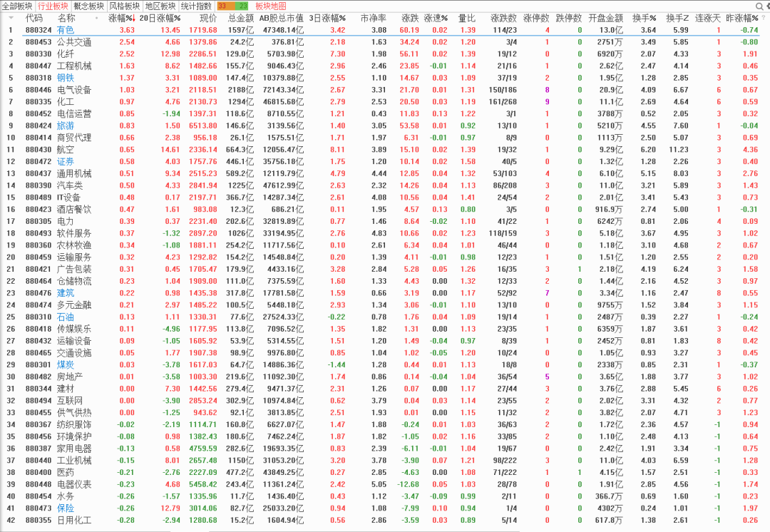The height and width of the screenshot is (532, 770).
Task: Sort by the 昨涨幅% column header
Action: pos(742,18)
